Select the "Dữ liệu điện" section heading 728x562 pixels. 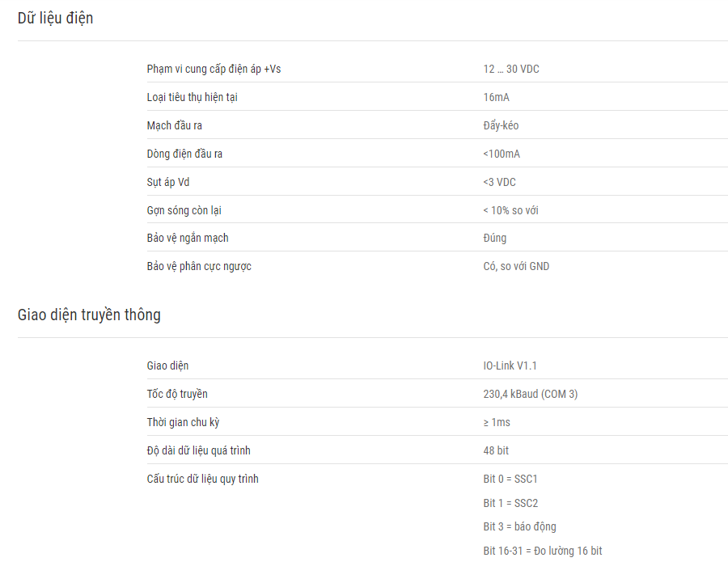[x=55, y=18]
